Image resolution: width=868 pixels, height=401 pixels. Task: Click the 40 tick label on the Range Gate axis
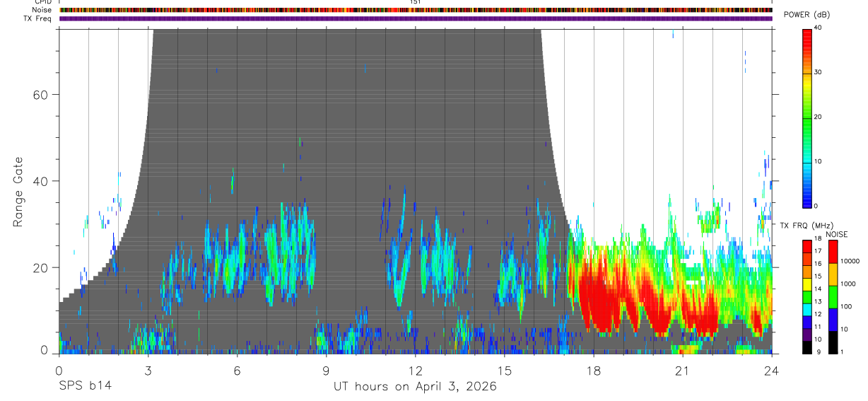click(39, 181)
